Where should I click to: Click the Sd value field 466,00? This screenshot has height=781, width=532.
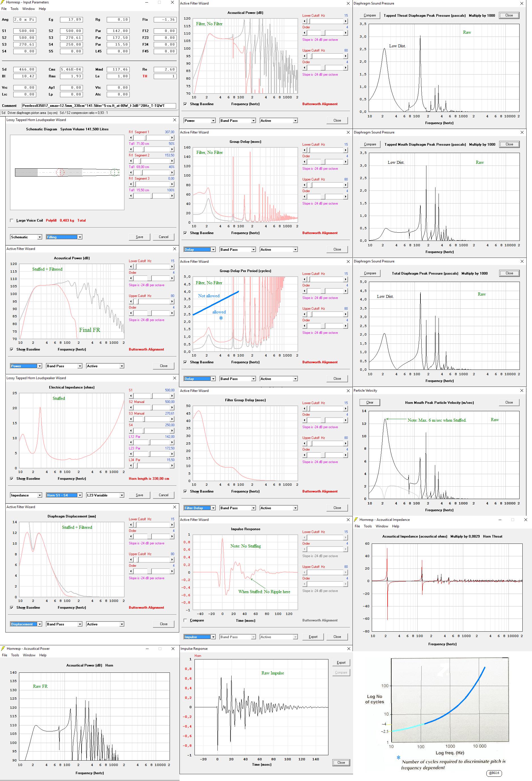(x=25, y=69)
